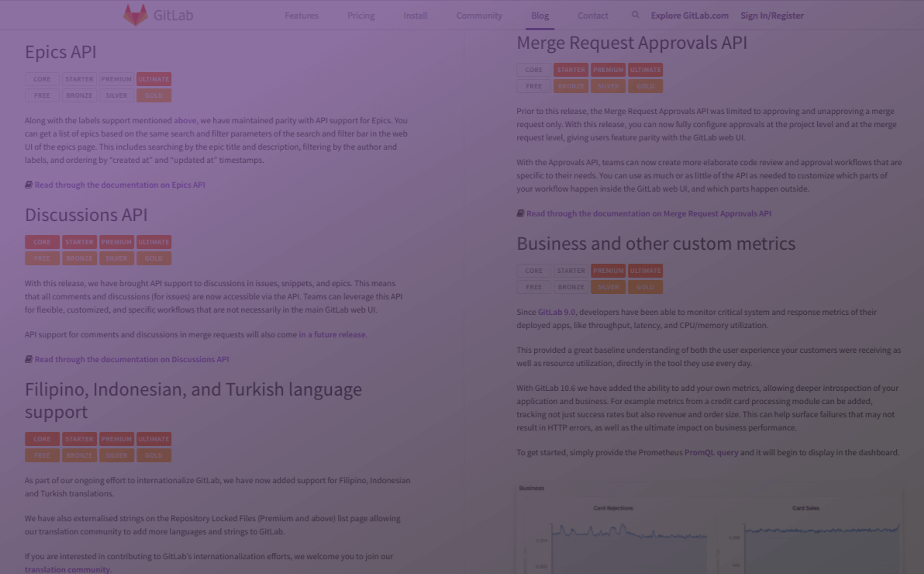Follow the PromQL query link

(x=712, y=452)
